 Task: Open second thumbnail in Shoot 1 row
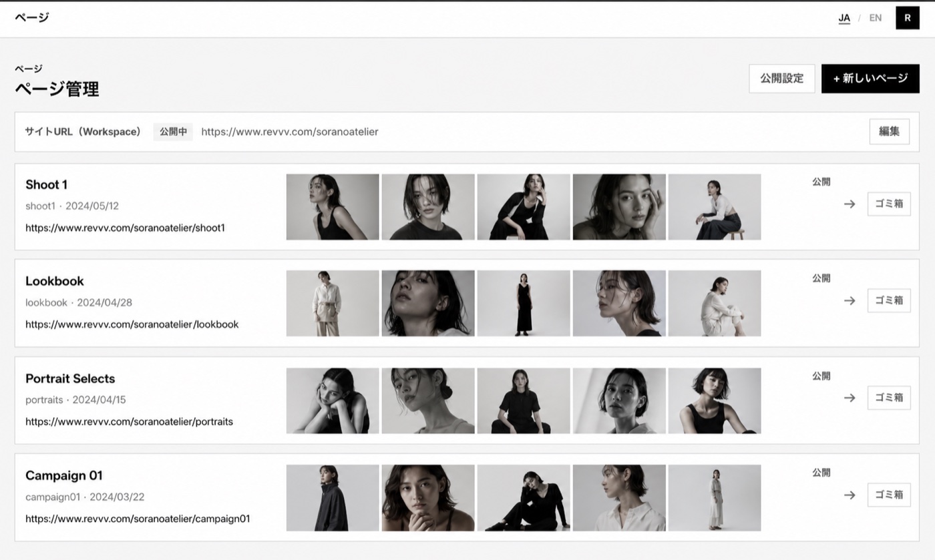coord(428,207)
